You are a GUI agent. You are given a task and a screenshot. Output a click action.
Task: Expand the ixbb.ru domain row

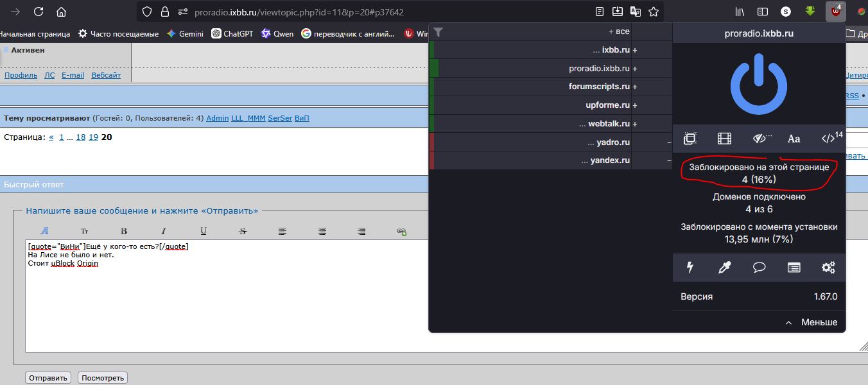634,50
